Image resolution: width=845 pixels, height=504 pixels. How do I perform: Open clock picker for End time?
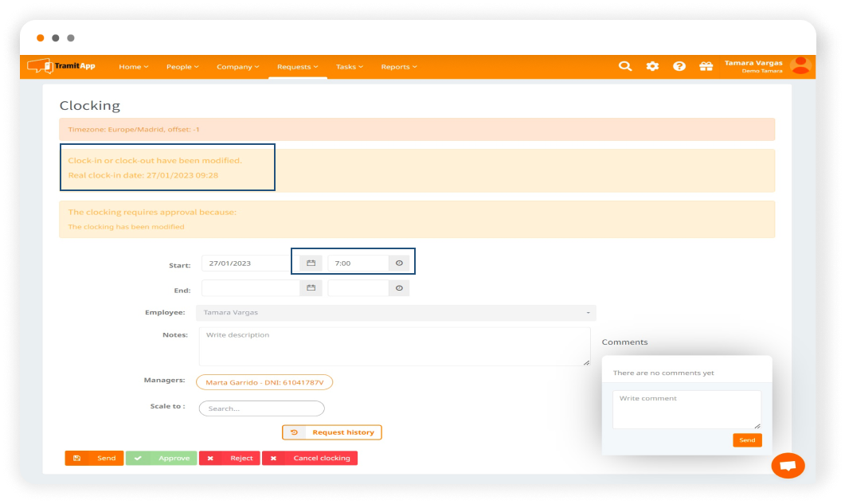tap(399, 288)
